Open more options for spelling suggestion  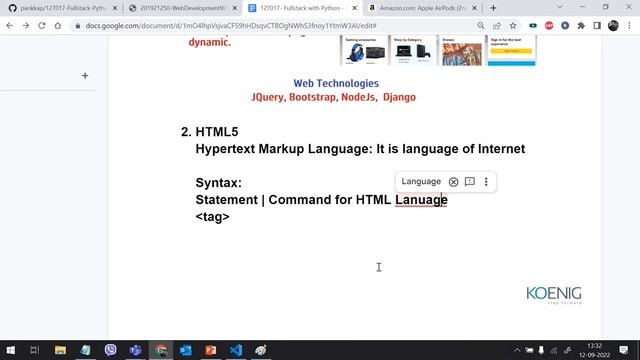click(x=486, y=182)
